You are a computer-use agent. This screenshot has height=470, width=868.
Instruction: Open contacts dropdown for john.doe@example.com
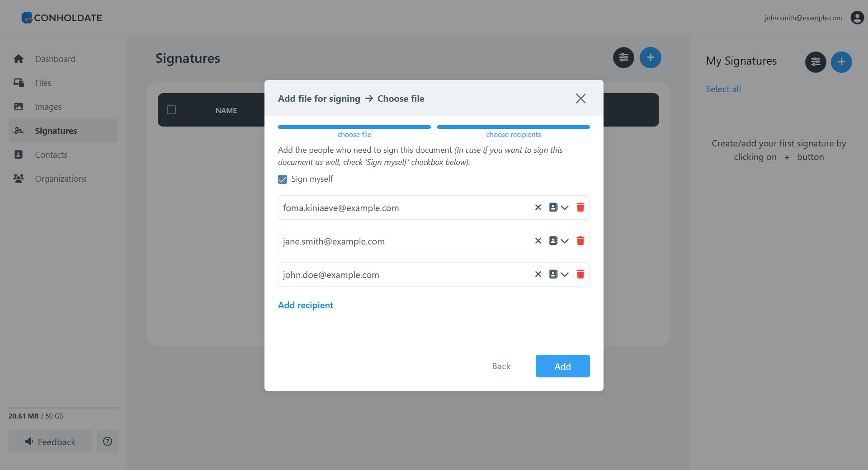559,274
